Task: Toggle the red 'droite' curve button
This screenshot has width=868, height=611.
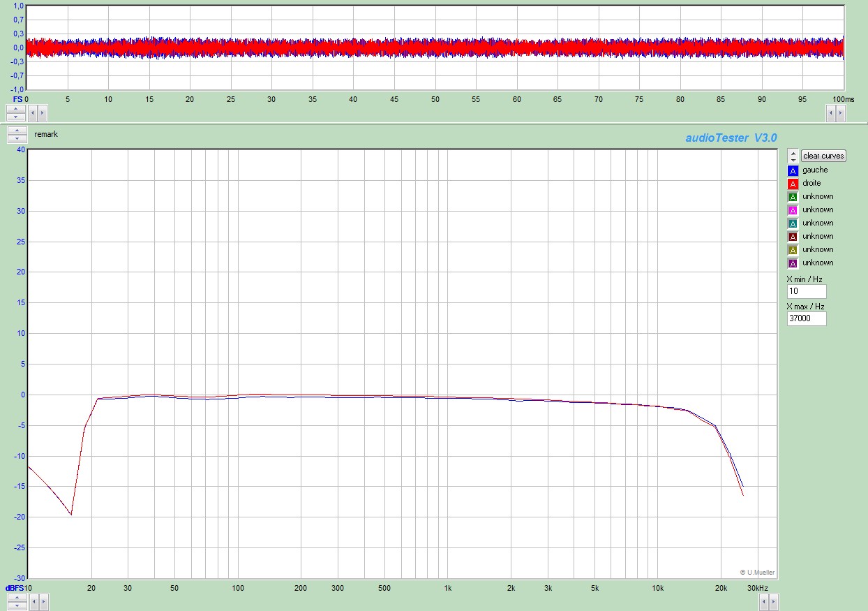Action: (x=793, y=184)
